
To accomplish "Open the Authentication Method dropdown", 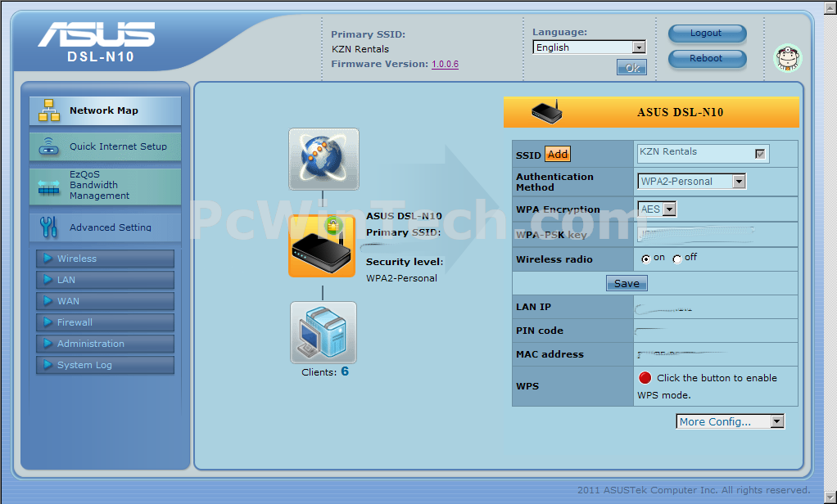I will tap(692, 182).
